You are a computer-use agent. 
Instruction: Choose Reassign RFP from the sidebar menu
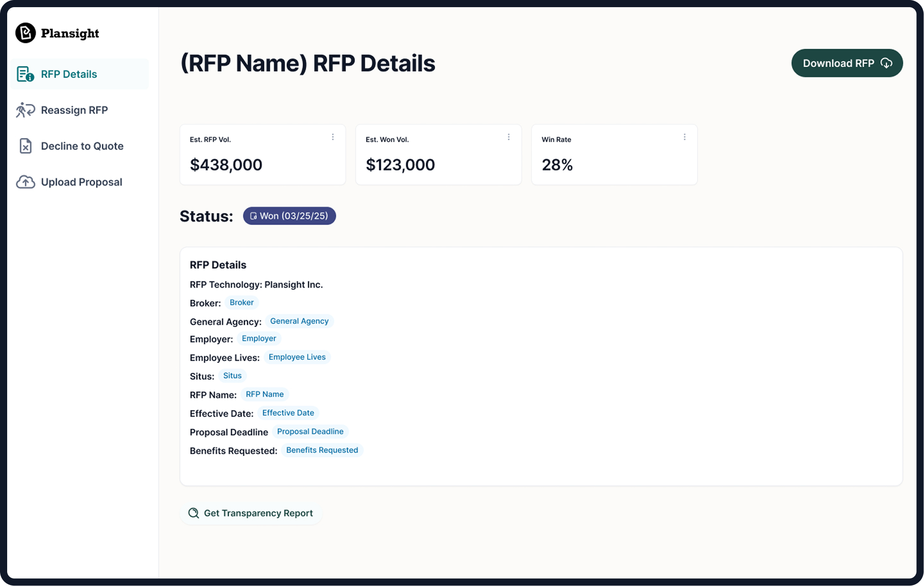[x=74, y=110]
